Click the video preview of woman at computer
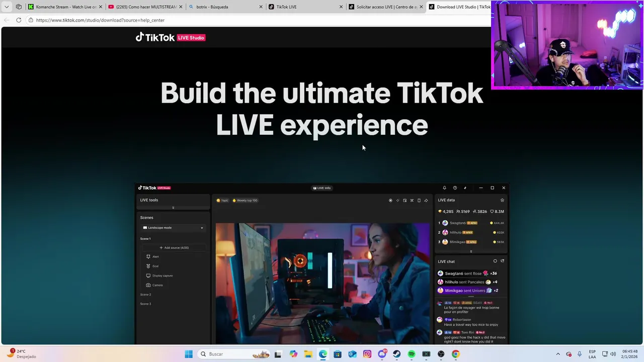Image resolution: width=644 pixels, height=362 pixels. click(323, 283)
